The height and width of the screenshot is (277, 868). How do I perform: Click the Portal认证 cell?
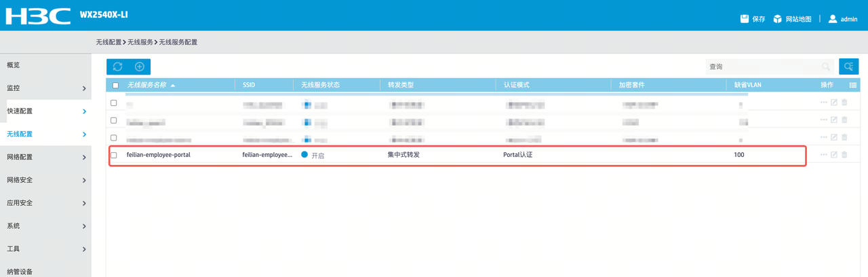tap(518, 155)
